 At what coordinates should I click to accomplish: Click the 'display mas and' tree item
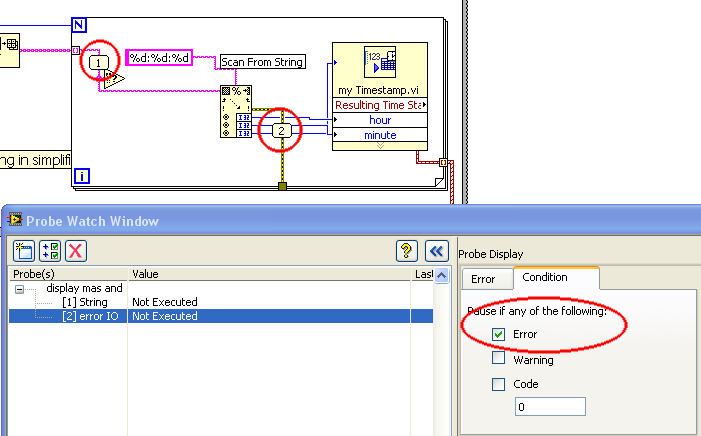[x=84, y=288]
